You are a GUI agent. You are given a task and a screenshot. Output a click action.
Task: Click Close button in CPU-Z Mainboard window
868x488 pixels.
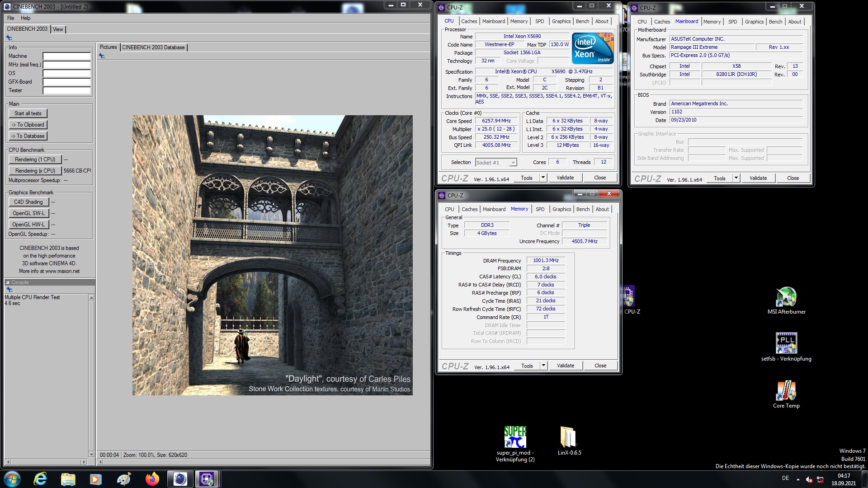(793, 178)
